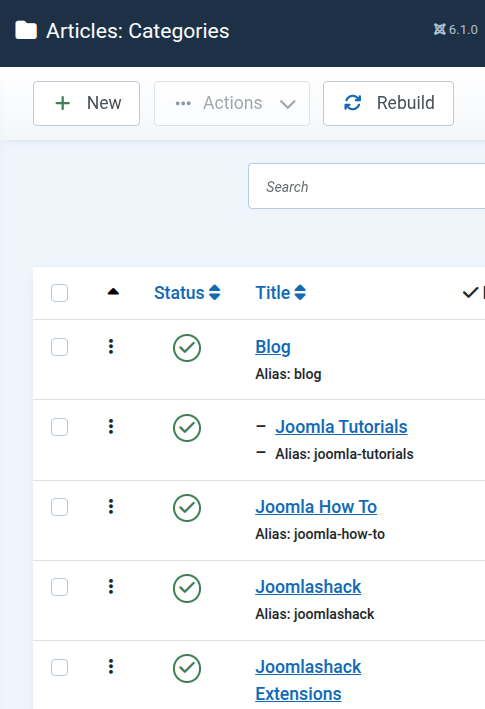Sort table by Title column
The image size is (485, 709).
point(281,293)
